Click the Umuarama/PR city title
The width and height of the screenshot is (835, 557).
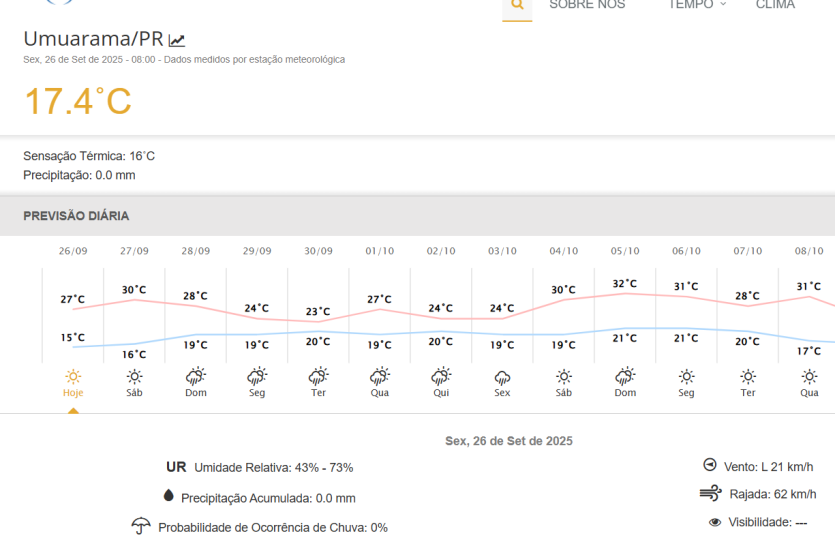[x=93, y=39]
